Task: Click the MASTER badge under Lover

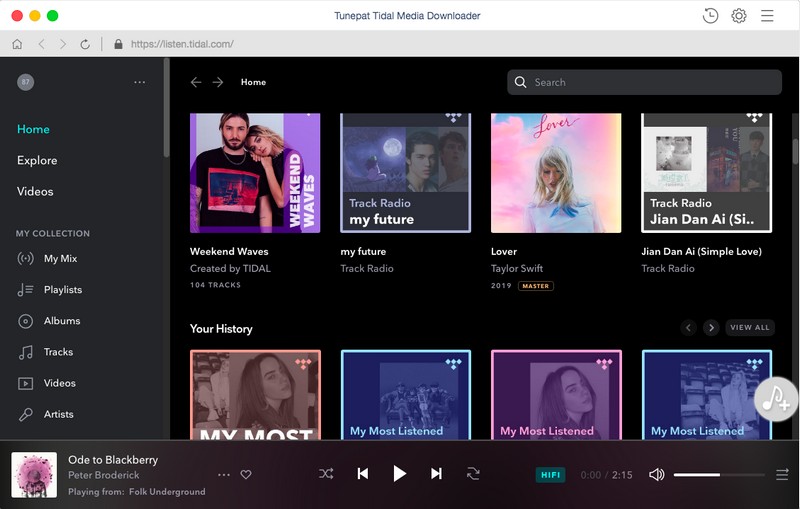Action: (x=536, y=286)
